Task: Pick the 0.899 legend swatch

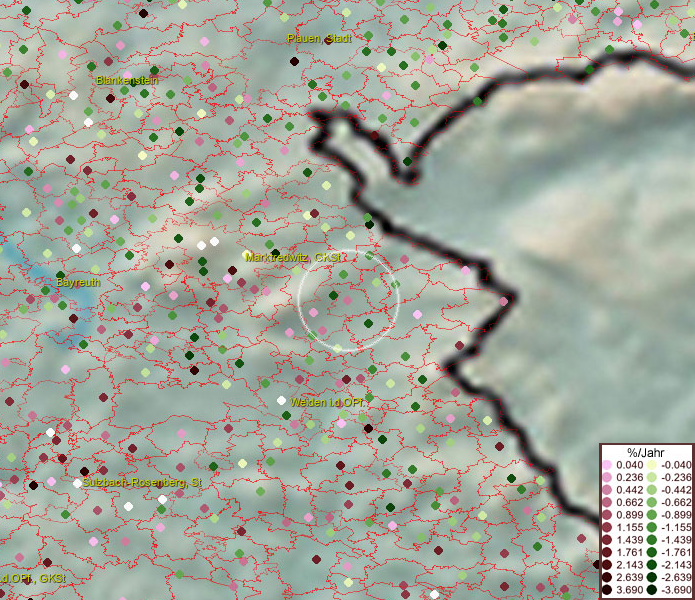Action: click(x=607, y=515)
